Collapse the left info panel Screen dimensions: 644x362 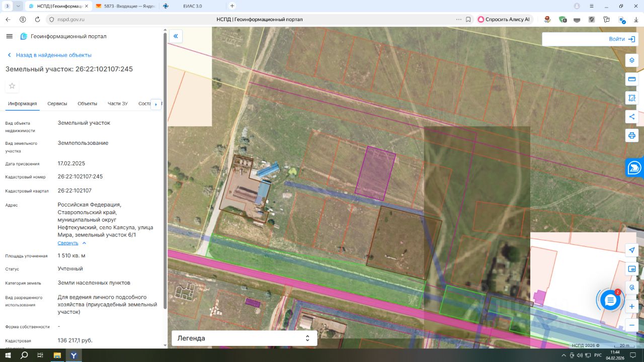point(176,36)
